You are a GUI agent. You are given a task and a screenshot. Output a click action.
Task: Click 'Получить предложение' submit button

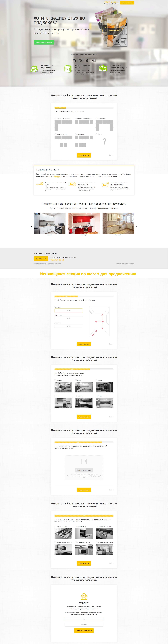point(84,631)
